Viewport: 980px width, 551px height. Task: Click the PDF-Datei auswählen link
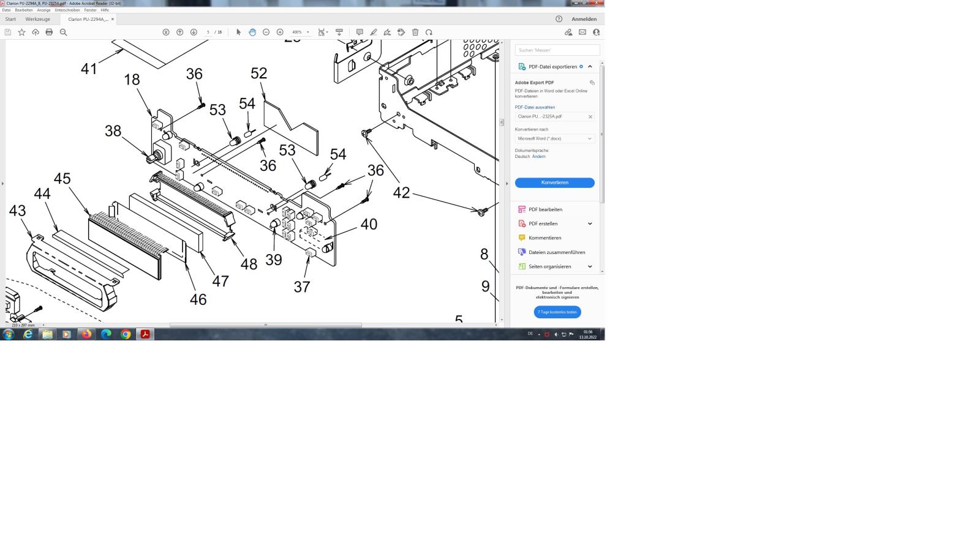(535, 107)
